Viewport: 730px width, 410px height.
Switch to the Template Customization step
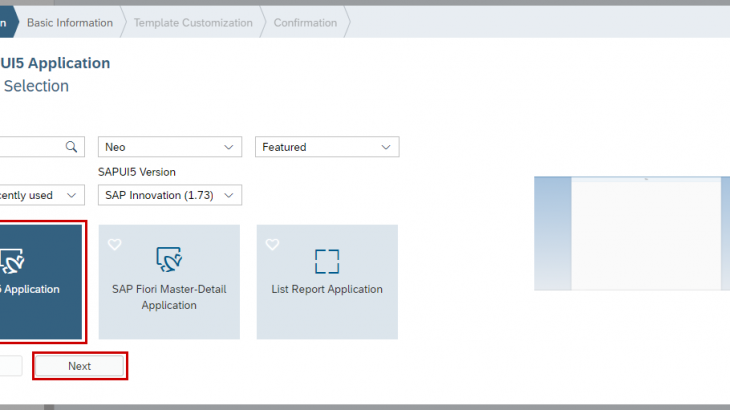pyautogui.click(x=193, y=22)
